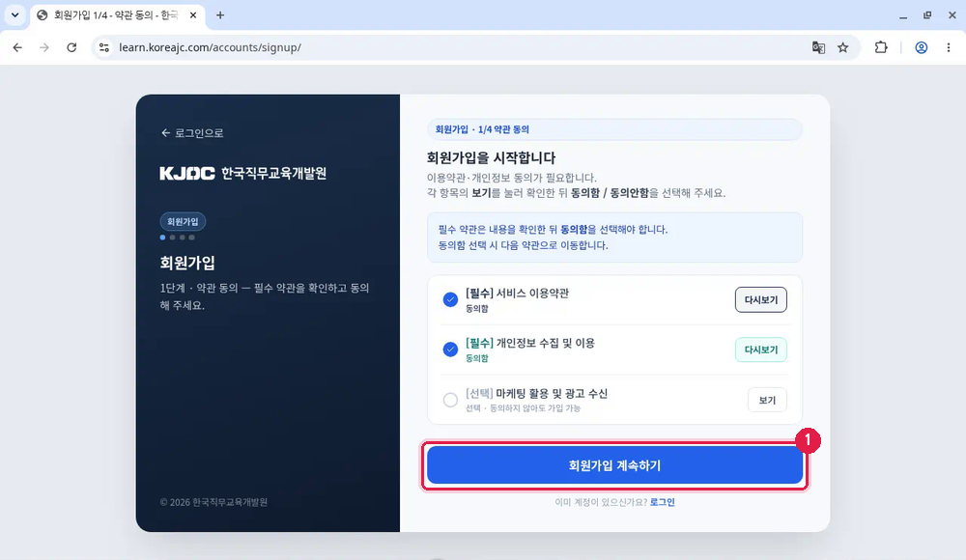The height and width of the screenshot is (560, 966).
Task: Click 다시보기 for 개인정보 수집 및 이용
Action: coord(761,350)
